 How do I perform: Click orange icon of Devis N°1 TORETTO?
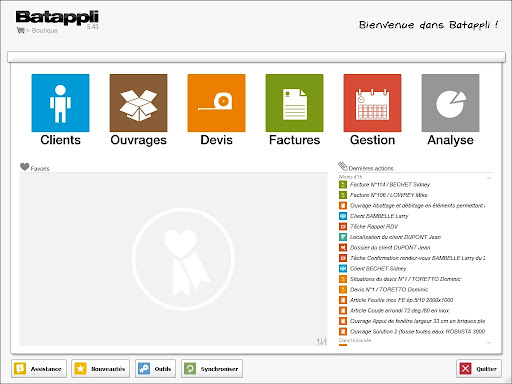[x=343, y=290]
